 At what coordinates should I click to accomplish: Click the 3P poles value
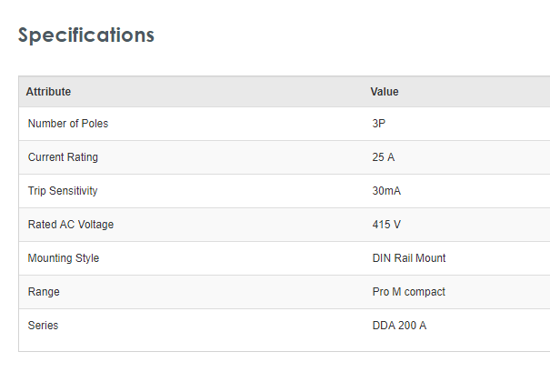(379, 124)
